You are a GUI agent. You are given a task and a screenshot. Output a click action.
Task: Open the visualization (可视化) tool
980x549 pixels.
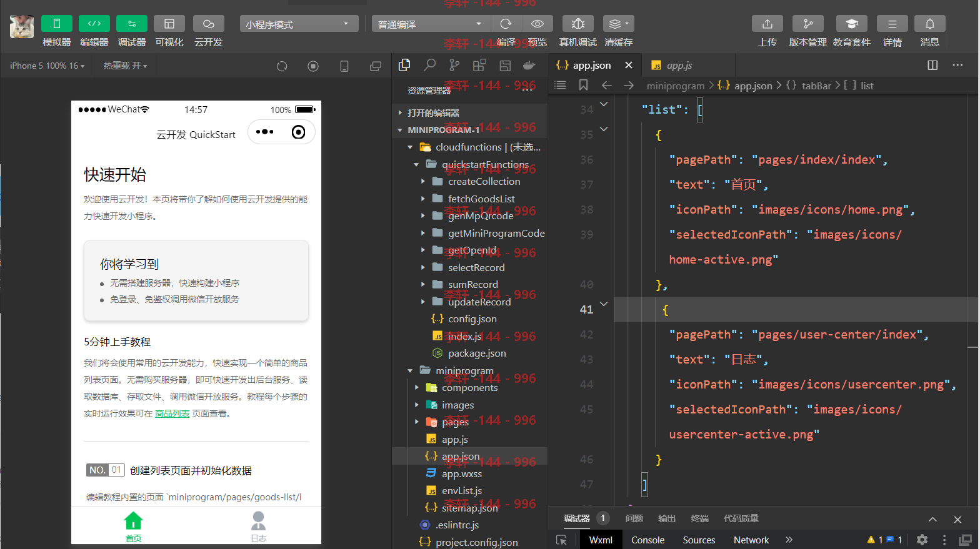click(x=169, y=24)
